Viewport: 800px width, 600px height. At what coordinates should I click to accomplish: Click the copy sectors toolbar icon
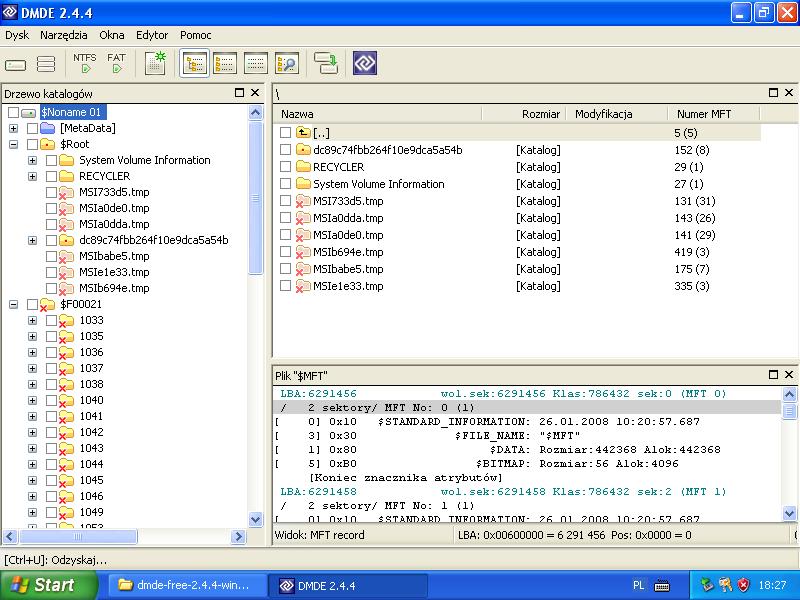pyautogui.click(x=326, y=63)
